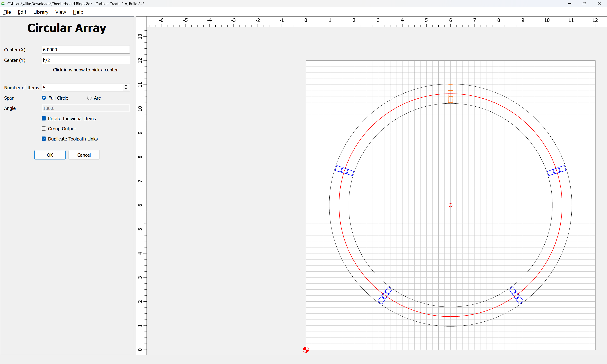
Task: Enable the Group Output checkbox
Action: pyautogui.click(x=44, y=128)
